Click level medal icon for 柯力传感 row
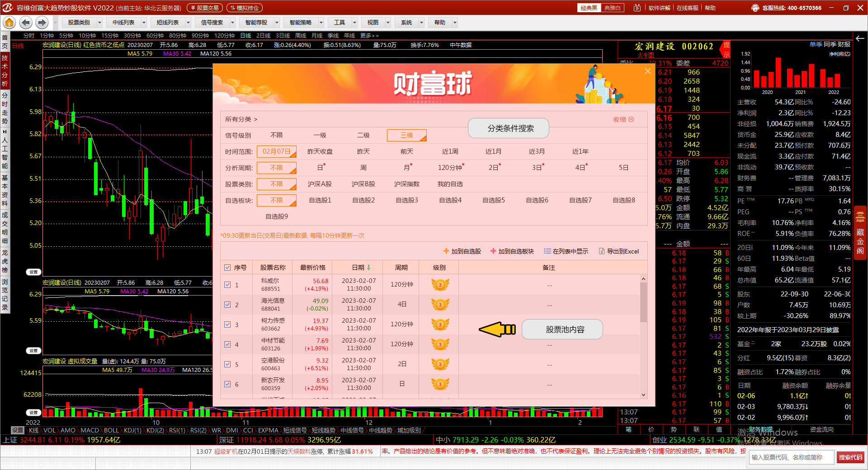The image size is (868, 470). pyautogui.click(x=440, y=324)
